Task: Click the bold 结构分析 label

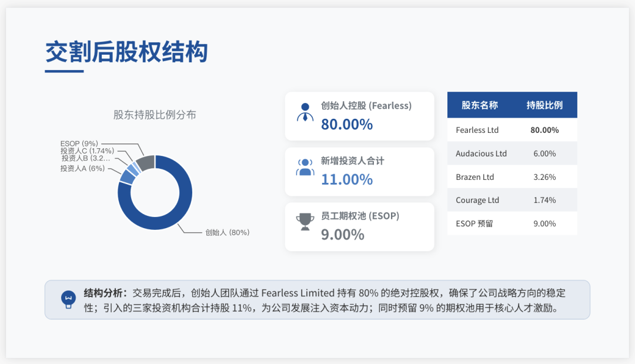Action: pos(105,293)
